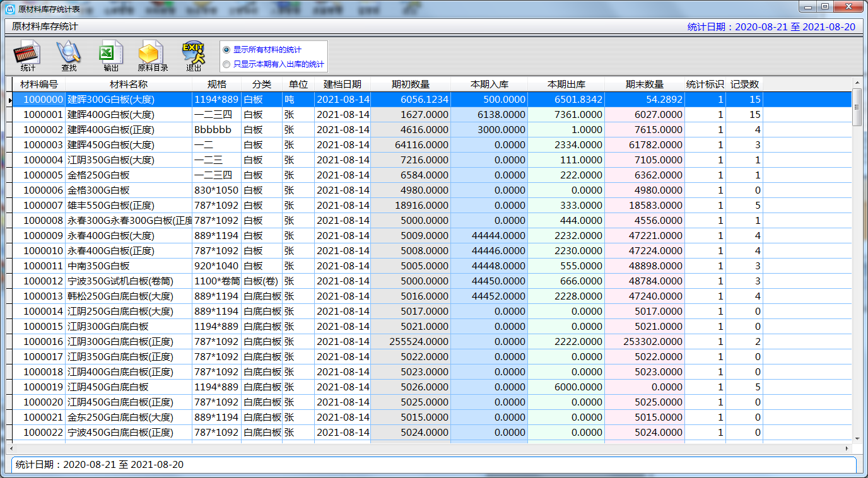
Task: Click the 分类 column header
Action: pos(262,85)
